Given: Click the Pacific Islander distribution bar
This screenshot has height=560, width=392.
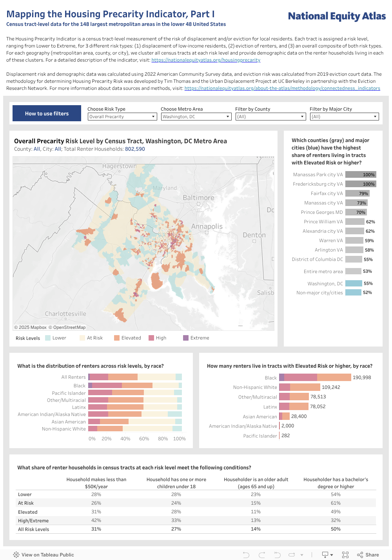Looking at the screenshot, I should [135, 393].
